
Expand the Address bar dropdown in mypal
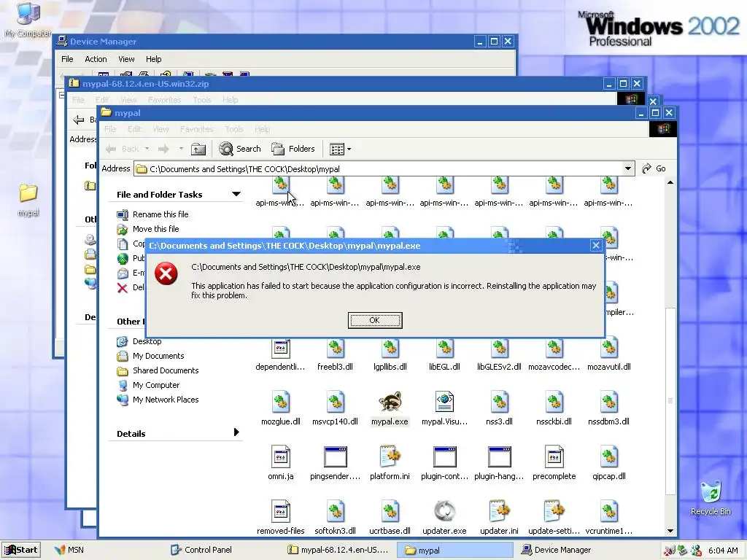coord(628,168)
